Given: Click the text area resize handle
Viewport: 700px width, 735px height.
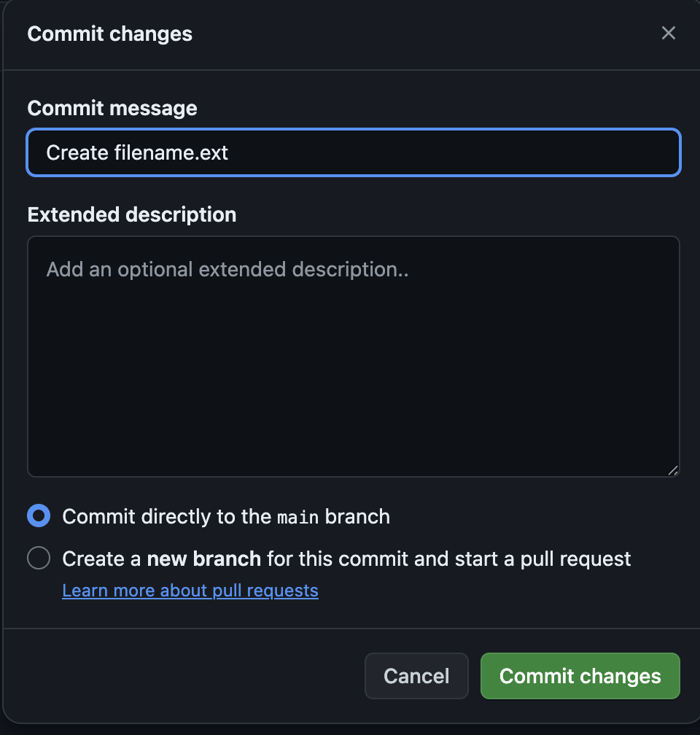Looking at the screenshot, I should [673, 470].
